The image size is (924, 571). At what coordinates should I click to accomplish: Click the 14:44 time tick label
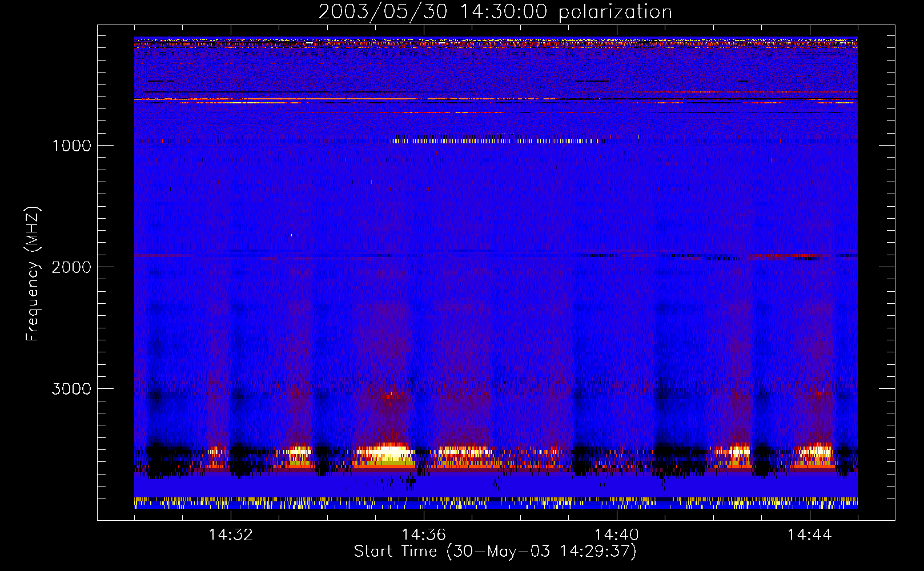[809, 535]
